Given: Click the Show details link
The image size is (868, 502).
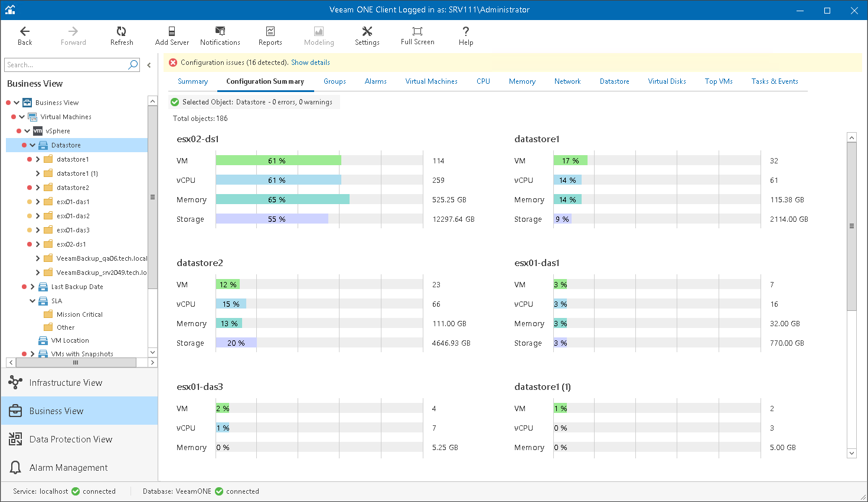Looking at the screenshot, I should click(x=311, y=63).
